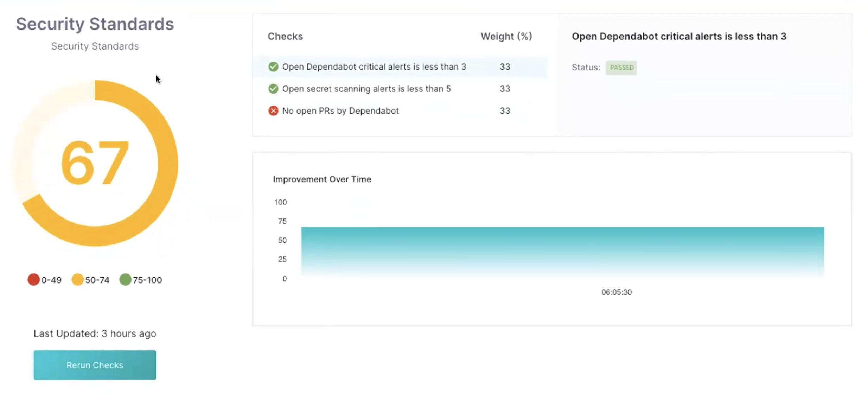Click green check icon for Dependabot critical alerts

pyautogui.click(x=273, y=66)
